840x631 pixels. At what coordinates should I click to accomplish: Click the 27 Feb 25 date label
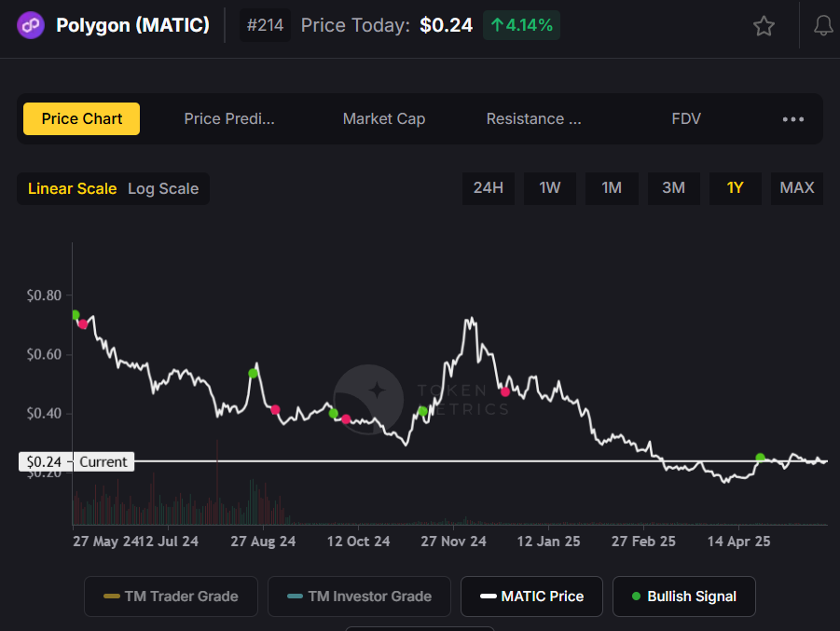click(x=643, y=542)
